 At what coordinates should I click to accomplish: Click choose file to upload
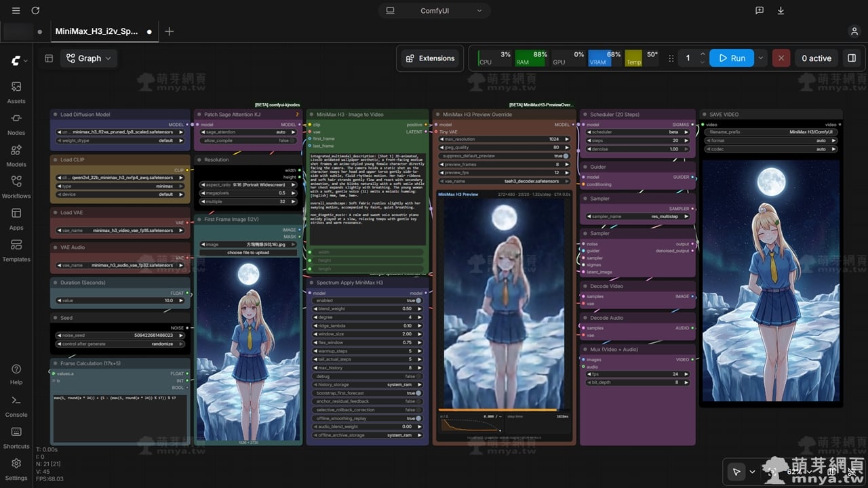click(x=248, y=253)
